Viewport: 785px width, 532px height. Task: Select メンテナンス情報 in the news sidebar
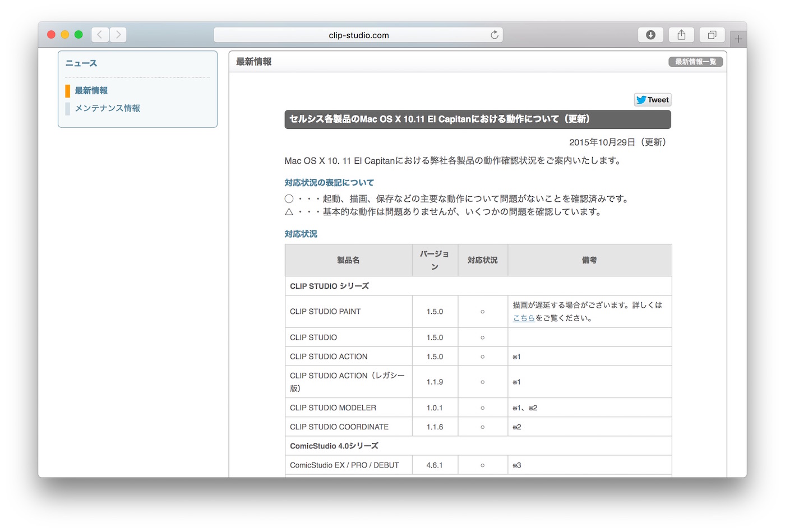click(108, 108)
